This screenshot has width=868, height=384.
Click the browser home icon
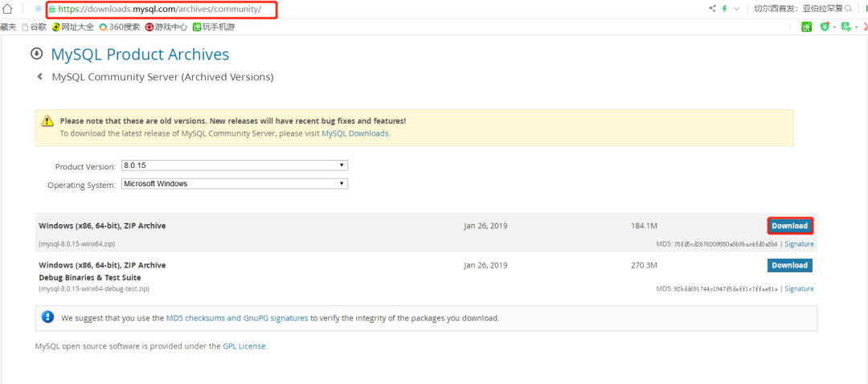pyautogui.click(x=8, y=9)
